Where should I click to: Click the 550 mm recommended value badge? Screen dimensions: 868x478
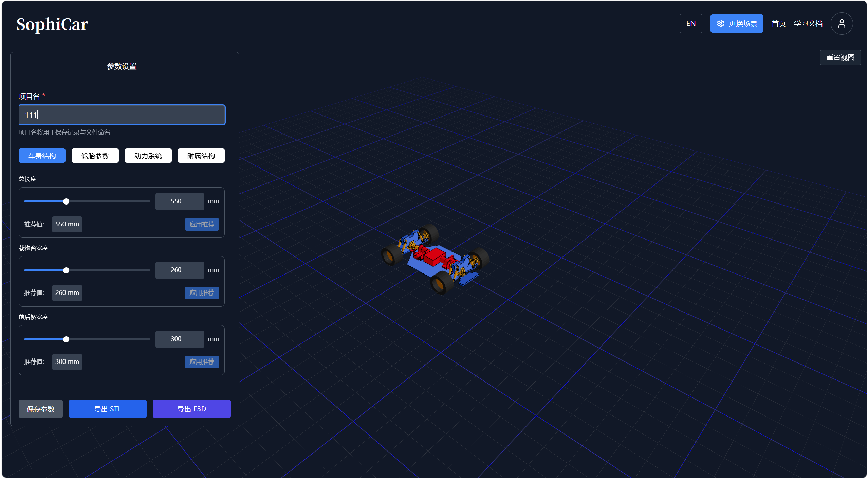[67, 224]
